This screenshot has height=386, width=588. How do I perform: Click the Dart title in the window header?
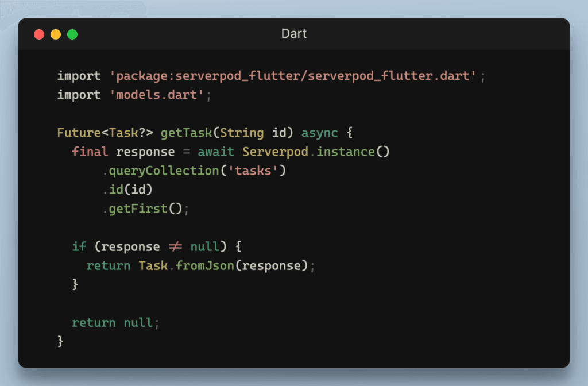point(294,34)
